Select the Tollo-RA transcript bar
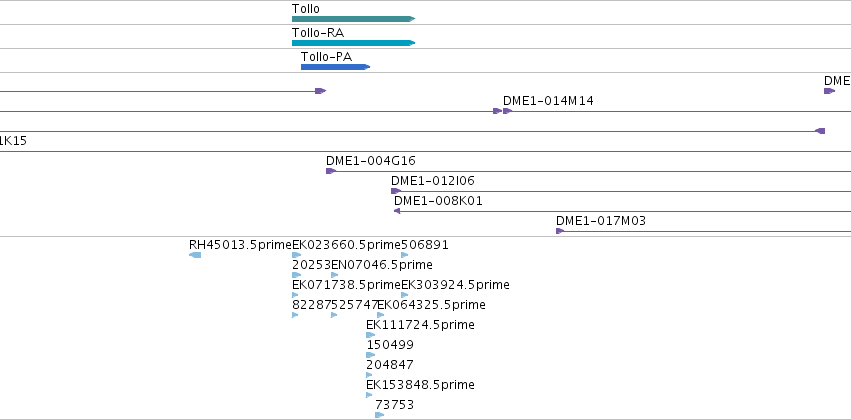The width and height of the screenshot is (851, 420). tap(353, 43)
